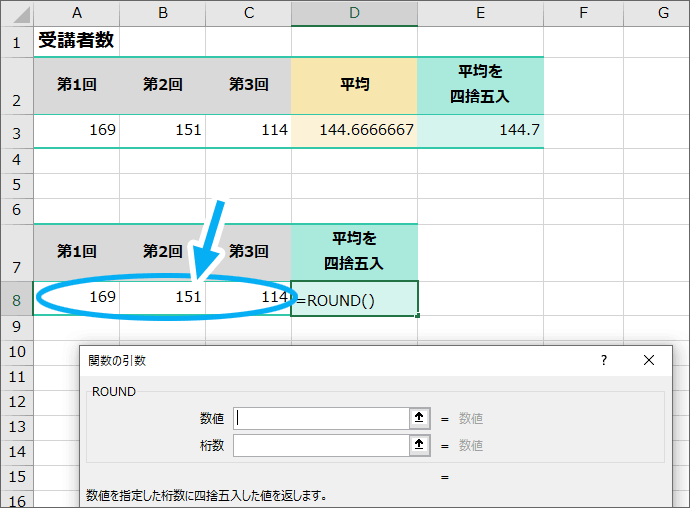
Task: Click the 関数の引数 dialog title
Action: (x=117, y=361)
